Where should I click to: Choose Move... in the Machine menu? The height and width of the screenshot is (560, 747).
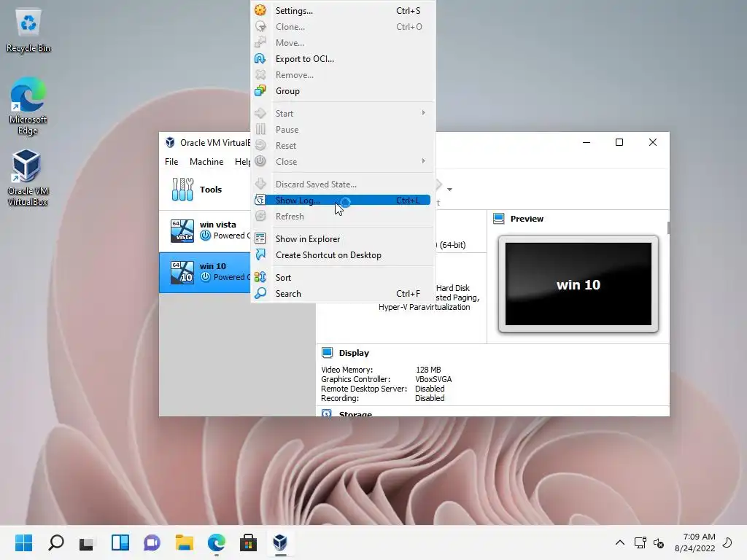point(343,43)
